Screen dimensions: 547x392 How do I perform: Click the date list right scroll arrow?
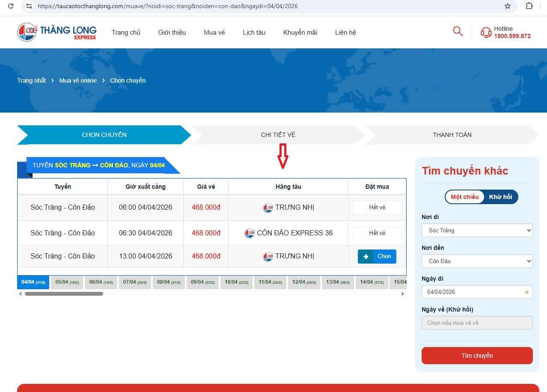[x=402, y=294]
